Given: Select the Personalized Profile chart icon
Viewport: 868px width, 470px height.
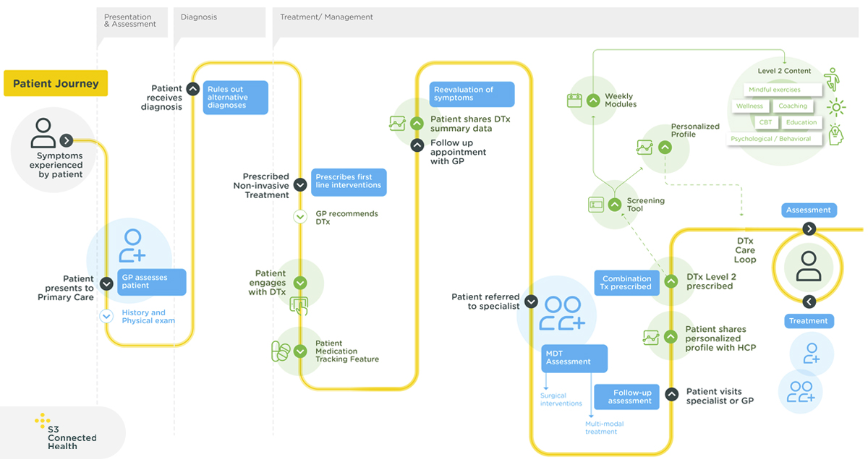Looking at the screenshot, I should click(x=645, y=148).
